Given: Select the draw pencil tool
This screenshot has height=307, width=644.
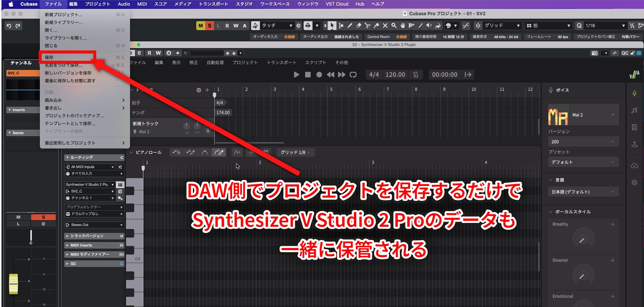Looking at the screenshot, I should 350,26.
